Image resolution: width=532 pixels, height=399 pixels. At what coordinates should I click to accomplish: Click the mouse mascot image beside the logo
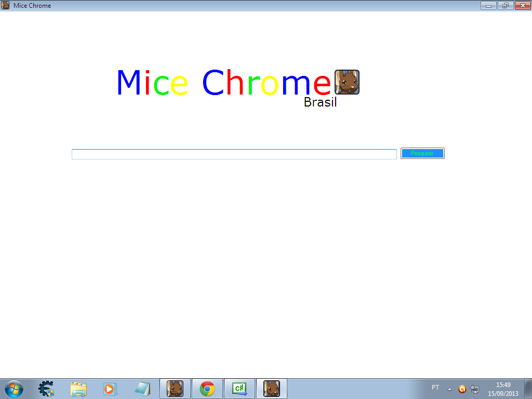coord(347,82)
